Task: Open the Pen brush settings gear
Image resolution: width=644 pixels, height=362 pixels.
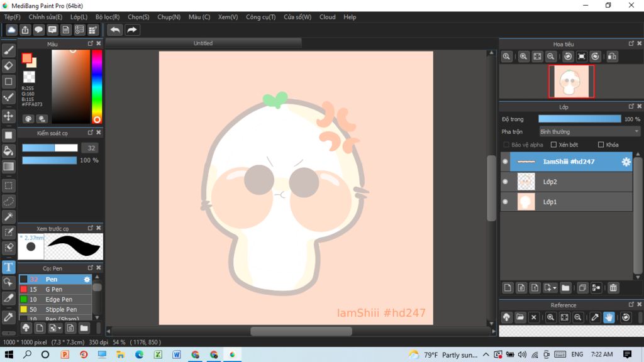Action: tap(87, 280)
